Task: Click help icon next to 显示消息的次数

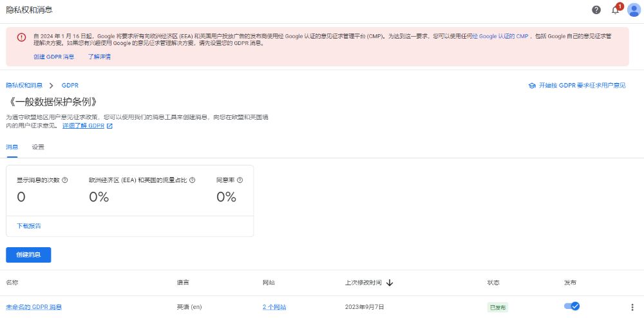Action: [64, 180]
